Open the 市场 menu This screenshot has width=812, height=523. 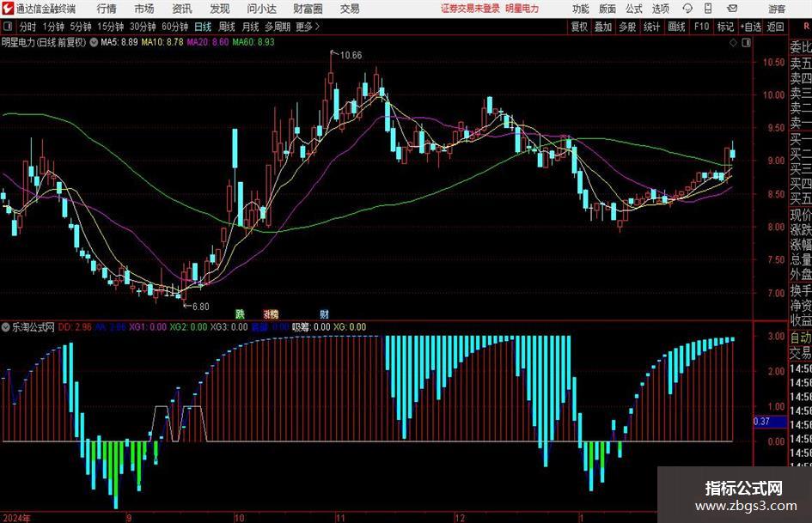tap(144, 9)
